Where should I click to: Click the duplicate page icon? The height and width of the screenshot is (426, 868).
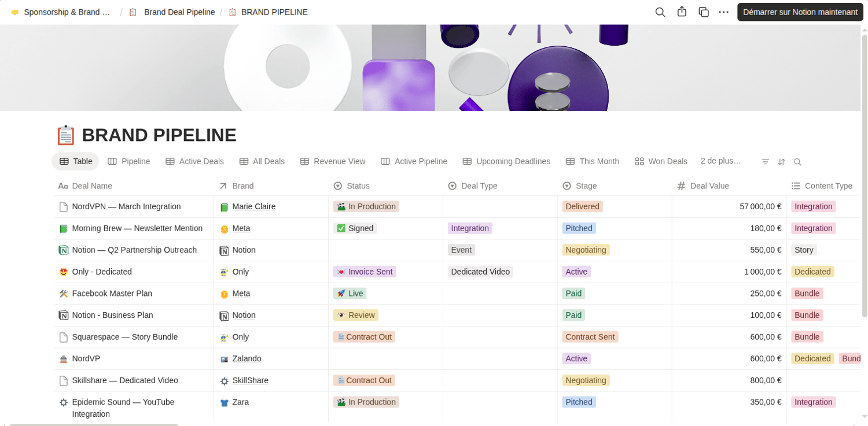[704, 12]
